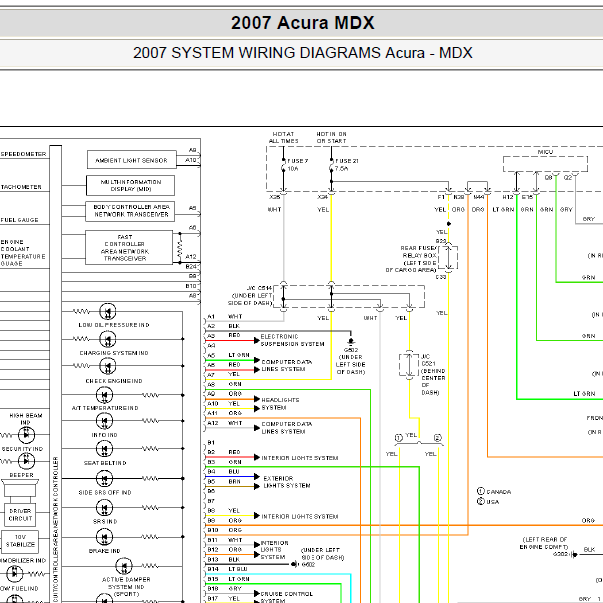
Task: Click pin B16 GRY
Action: tap(224, 588)
